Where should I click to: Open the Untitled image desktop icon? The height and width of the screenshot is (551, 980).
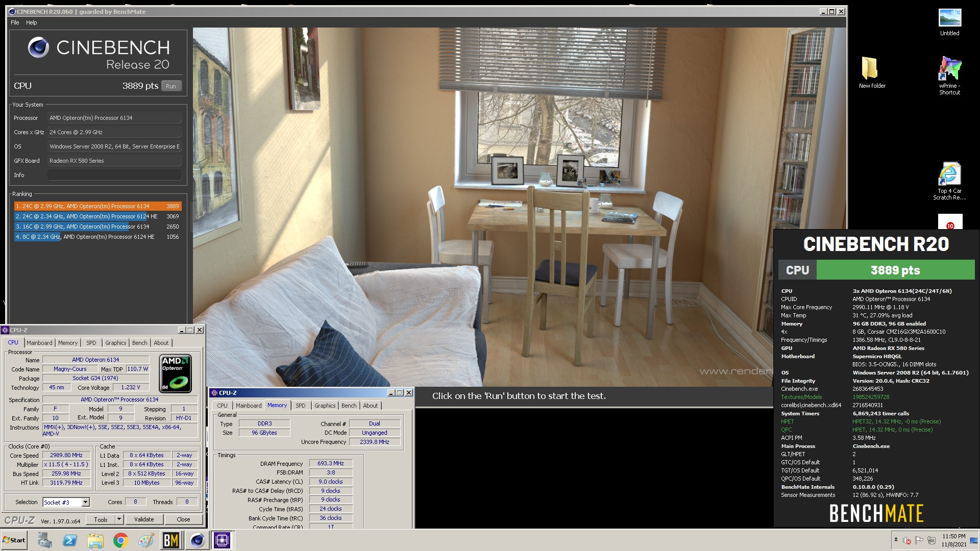[x=950, y=22]
